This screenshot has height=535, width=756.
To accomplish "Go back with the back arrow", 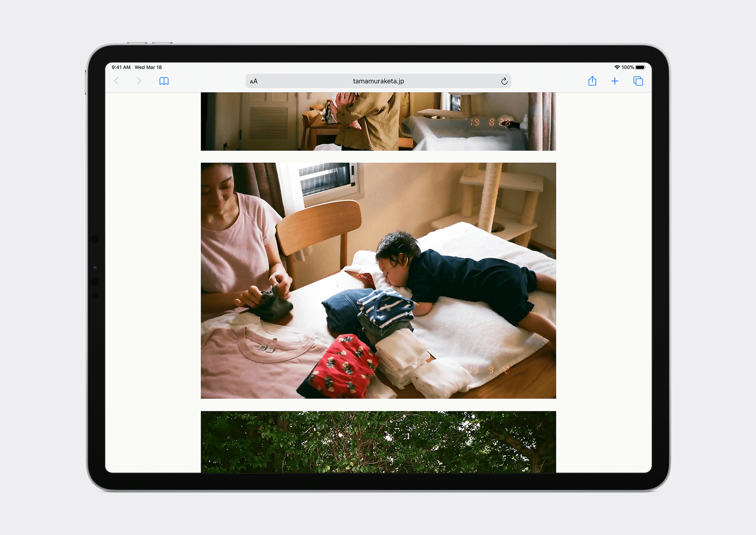I will (x=117, y=81).
